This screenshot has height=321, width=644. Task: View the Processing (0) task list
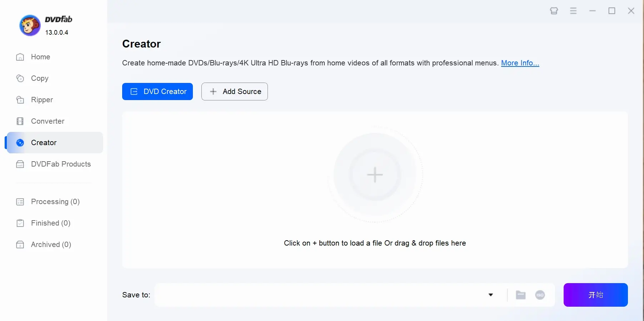point(55,202)
